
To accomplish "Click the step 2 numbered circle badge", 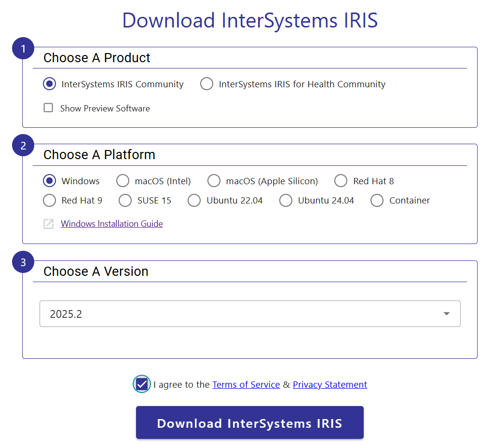I will pos(23,145).
